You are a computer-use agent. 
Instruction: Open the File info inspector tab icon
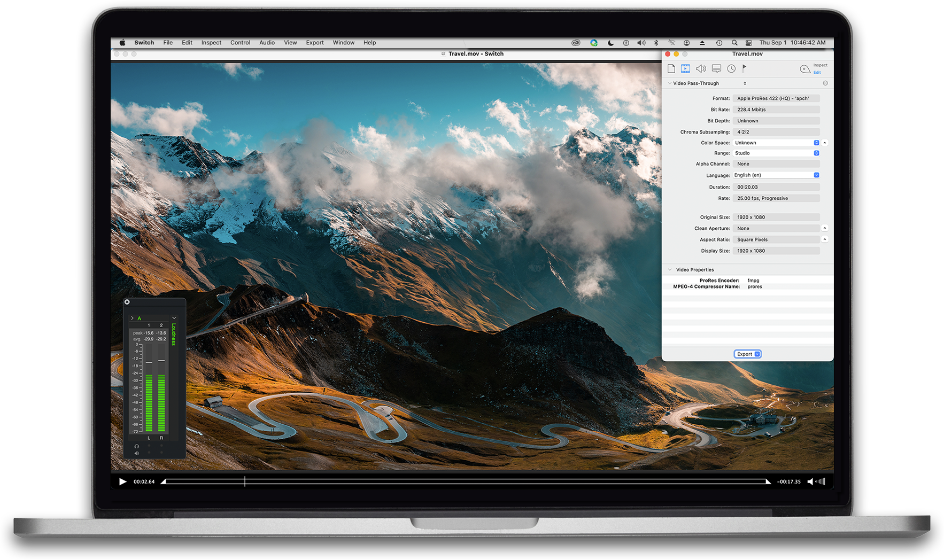(671, 68)
